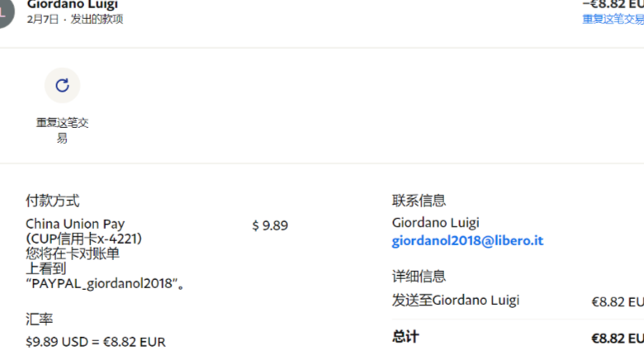Click the recipient avatar circle at top left
Viewport: 644px width, 351px height.
click(x=5, y=12)
